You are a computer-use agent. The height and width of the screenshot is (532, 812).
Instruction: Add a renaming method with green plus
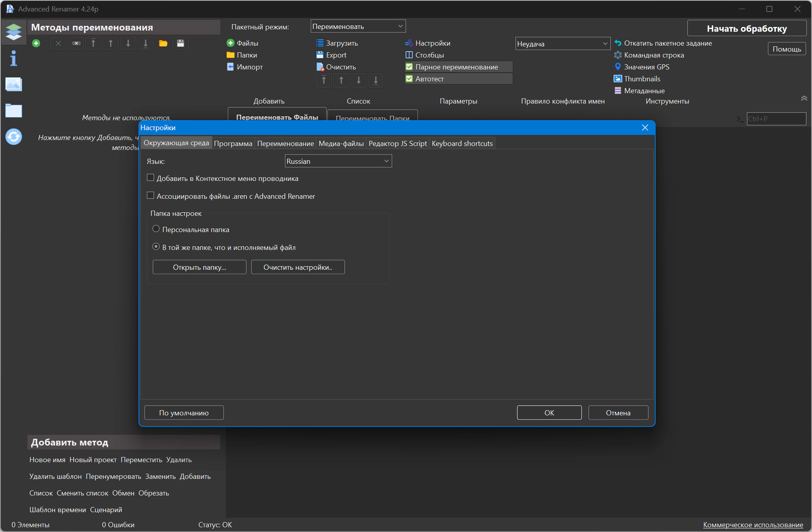click(x=36, y=43)
